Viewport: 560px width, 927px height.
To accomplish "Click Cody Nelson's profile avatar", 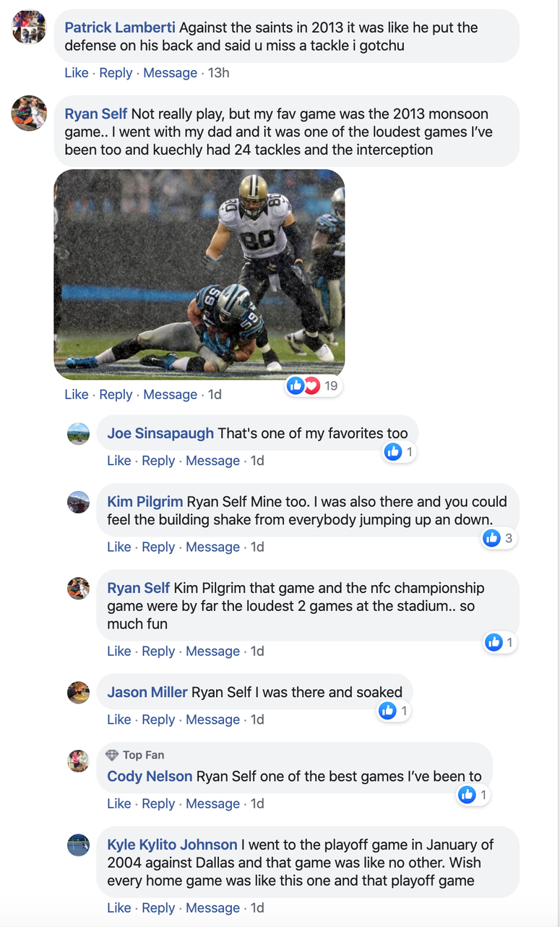I will [78, 761].
